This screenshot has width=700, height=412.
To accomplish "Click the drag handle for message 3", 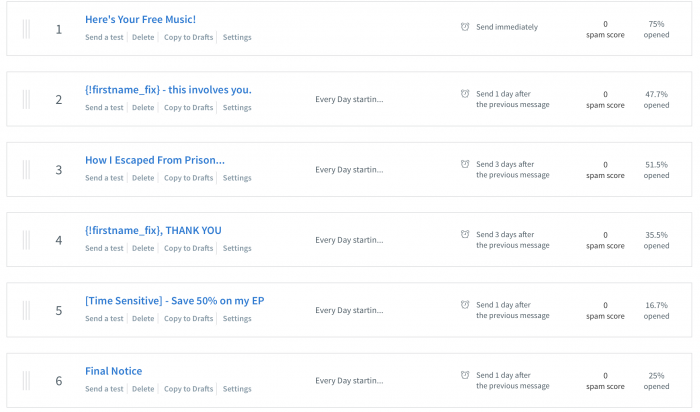I will [x=26, y=170].
